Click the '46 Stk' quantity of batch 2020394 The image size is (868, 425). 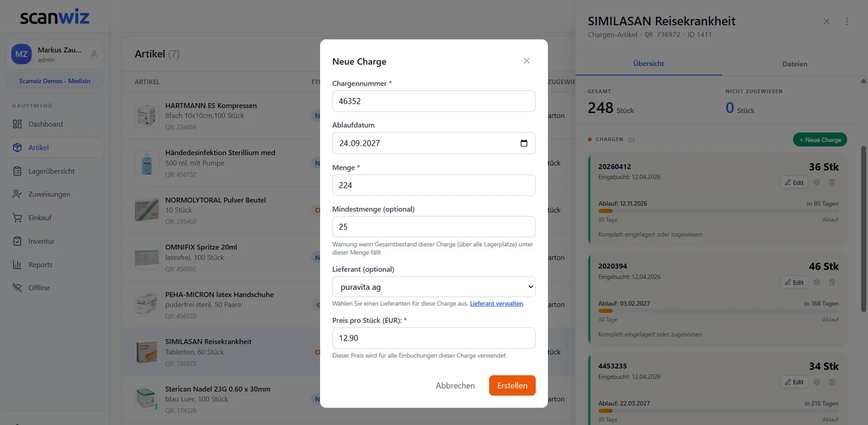[x=824, y=267]
